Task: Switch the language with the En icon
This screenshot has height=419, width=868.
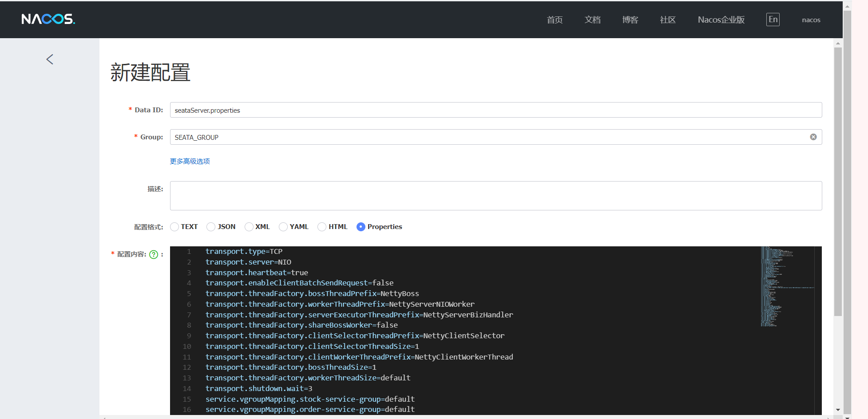Action: (773, 20)
